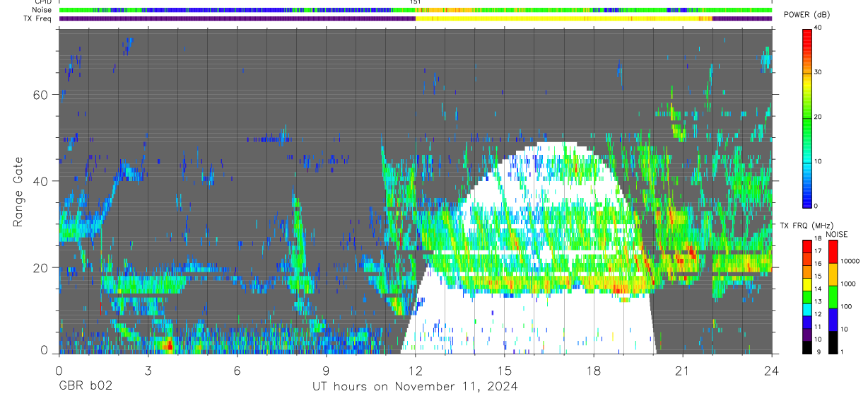868x401 pixels.
Task: Click the Noise row label at top
Action: coord(42,10)
